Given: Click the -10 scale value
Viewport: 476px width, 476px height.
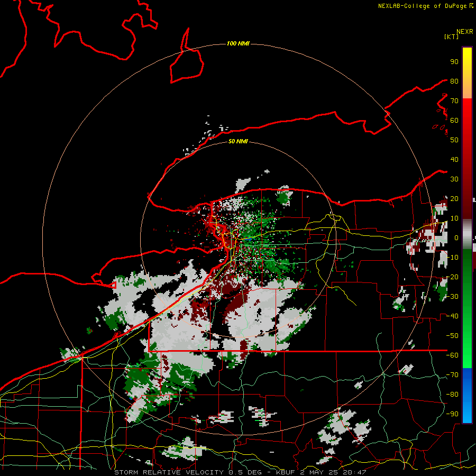Looking at the screenshot, I should (x=452, y=258).
